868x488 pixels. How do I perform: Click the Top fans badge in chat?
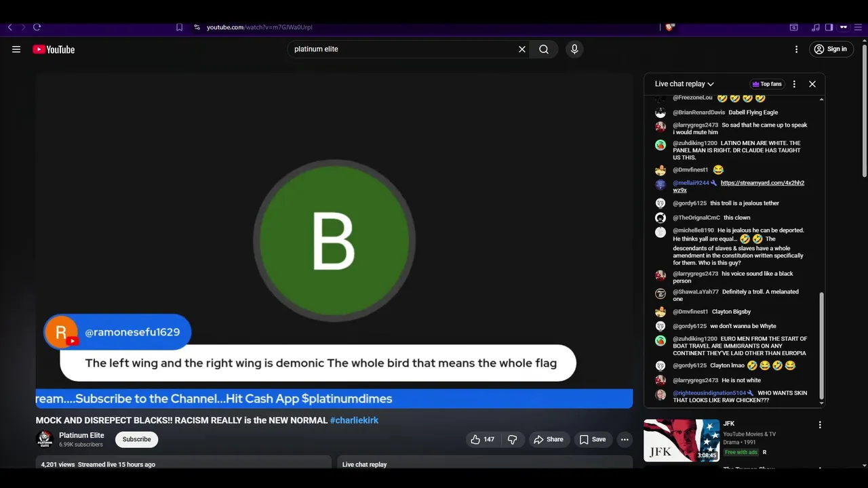[767, 84]
